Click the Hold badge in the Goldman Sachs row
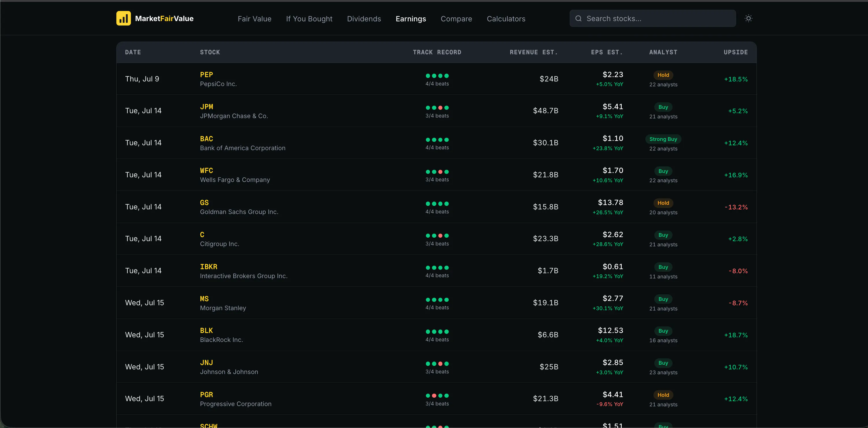Image resolution: width=868 pixels, height=428 pixels. (663, 203)
